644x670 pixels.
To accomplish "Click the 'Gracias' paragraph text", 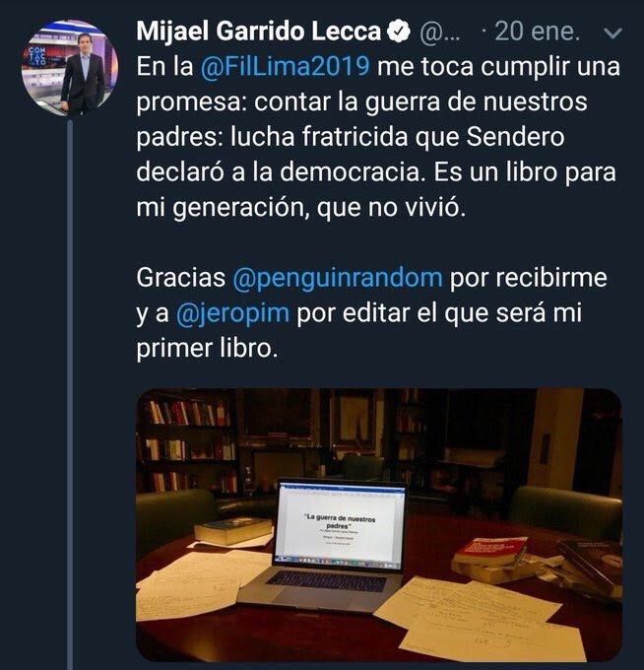I will (371, 313).
